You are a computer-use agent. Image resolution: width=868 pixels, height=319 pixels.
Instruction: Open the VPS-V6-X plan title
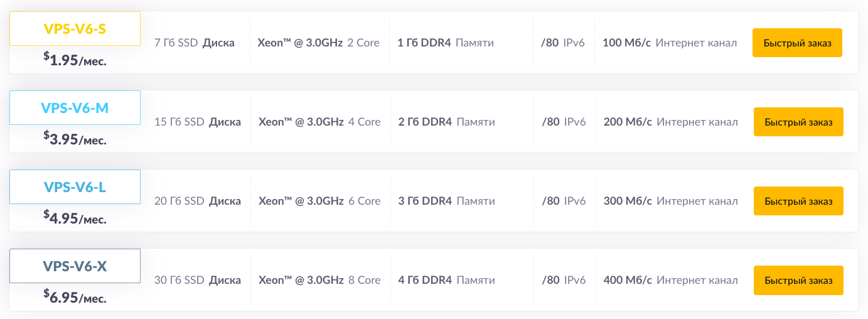(75, 266)
